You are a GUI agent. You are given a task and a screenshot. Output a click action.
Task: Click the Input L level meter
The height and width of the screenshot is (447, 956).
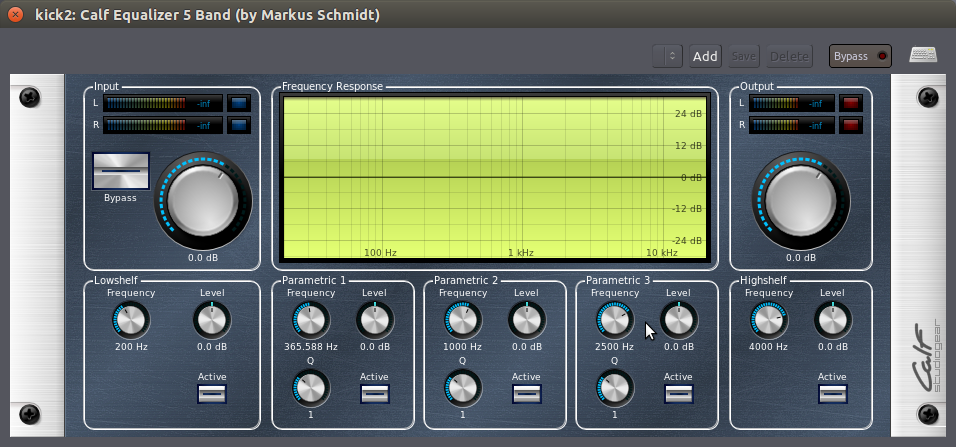(x=162, y=104)
